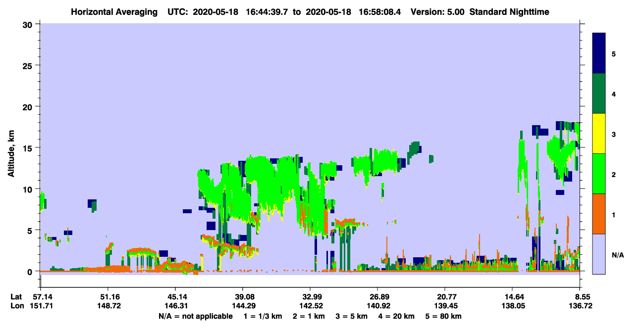The image size is (644, 330).
Task: Click longitude value 148.72
Action: click(108, 306)
